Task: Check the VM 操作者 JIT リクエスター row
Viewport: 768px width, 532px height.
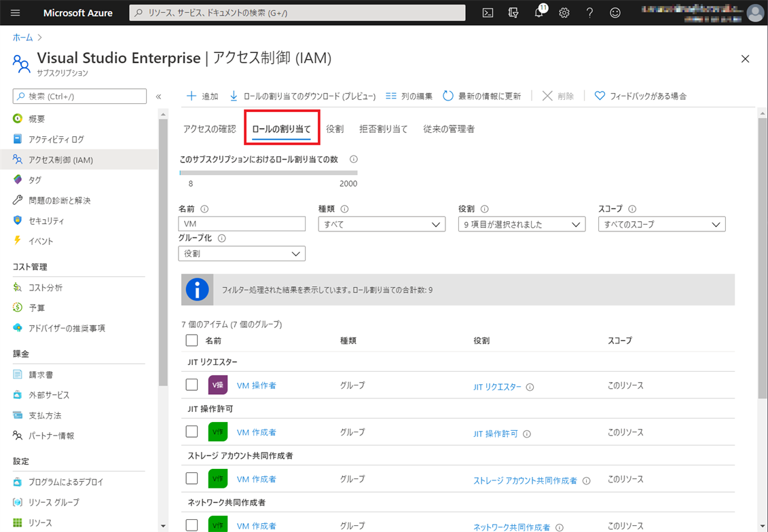Action: [192, 385]
